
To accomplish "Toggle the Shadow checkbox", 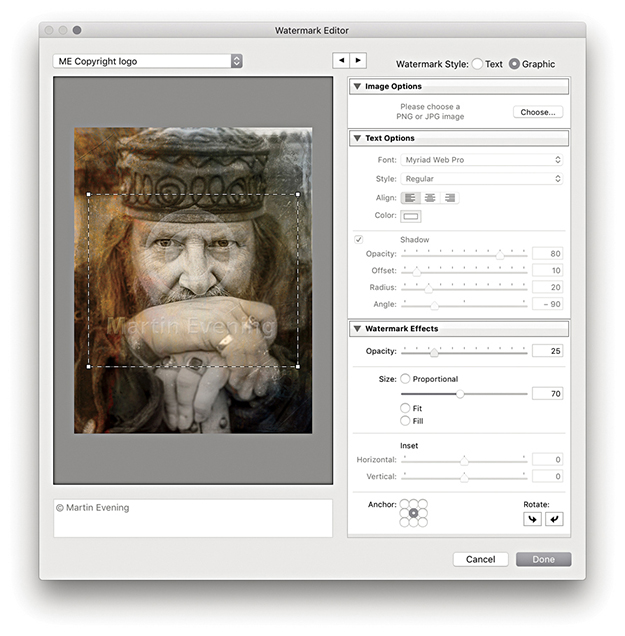I will click(x=358, y=239).
